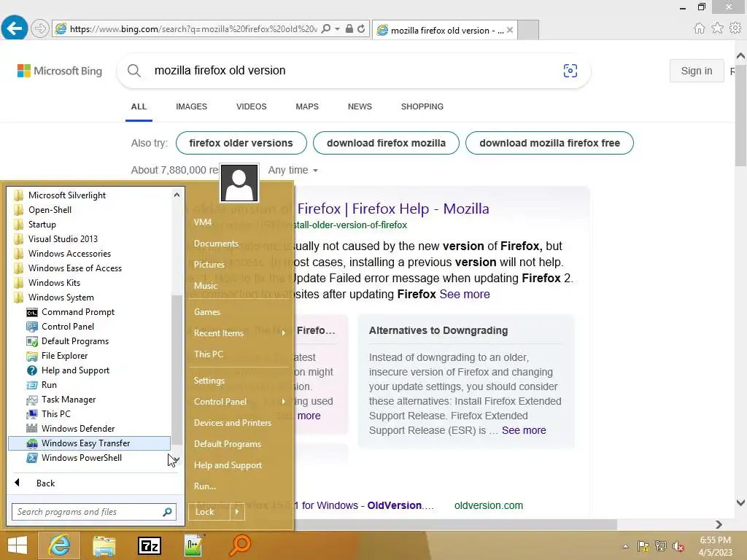The width and height of the screenshot is (747, 560).
Task: Click the Bing search magnifier icon
Action: point(134,71)
